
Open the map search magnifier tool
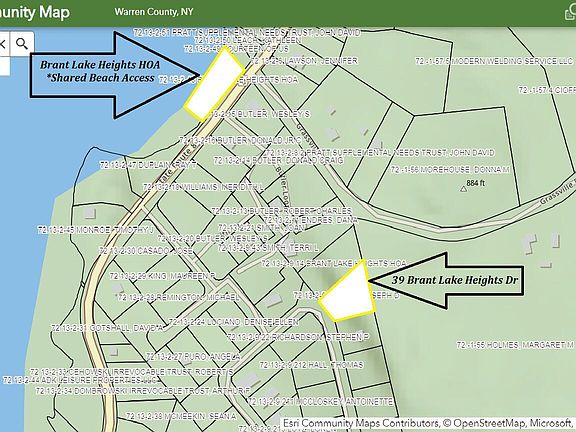coord(22,44)
